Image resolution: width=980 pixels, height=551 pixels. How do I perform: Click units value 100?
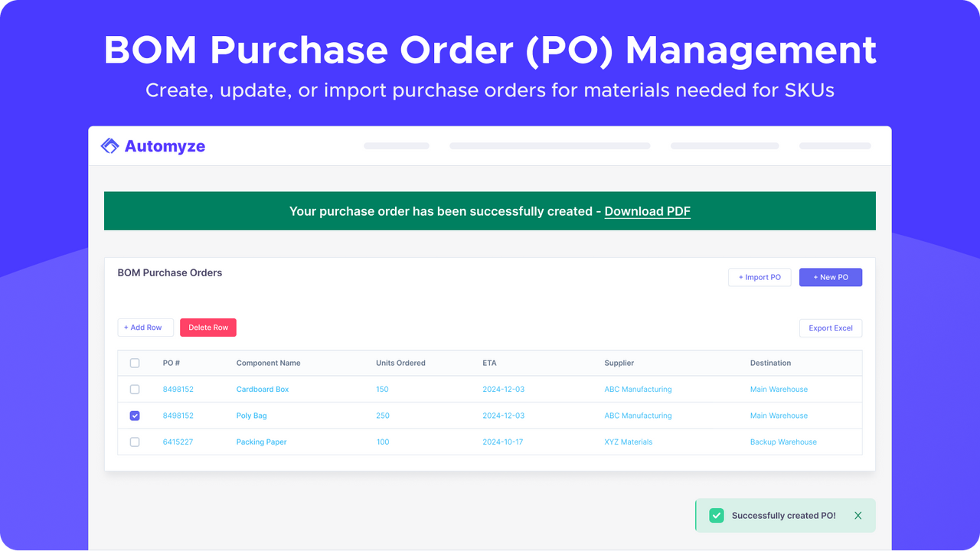click(x=383, y=442)
